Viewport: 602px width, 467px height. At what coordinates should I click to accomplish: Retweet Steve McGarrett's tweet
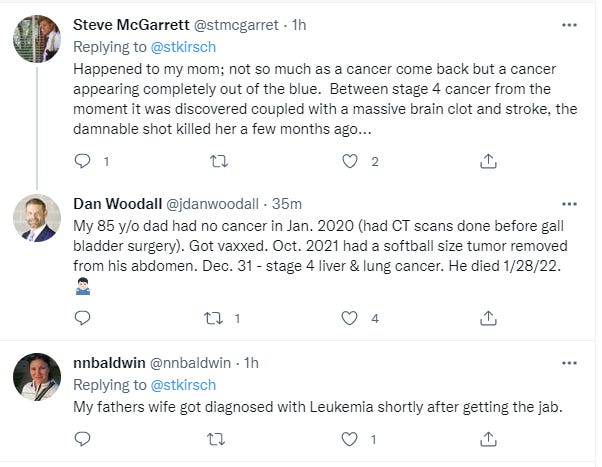(x=214, y=160)
